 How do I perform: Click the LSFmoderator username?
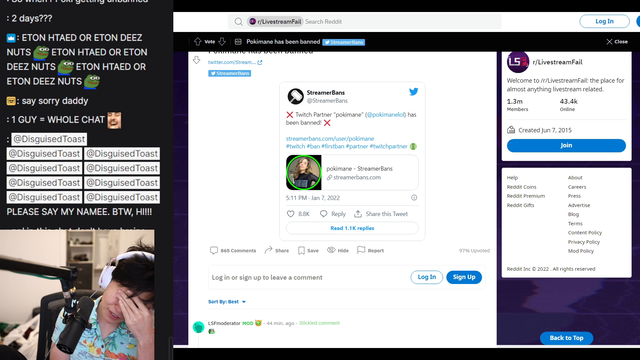(224, 323)
